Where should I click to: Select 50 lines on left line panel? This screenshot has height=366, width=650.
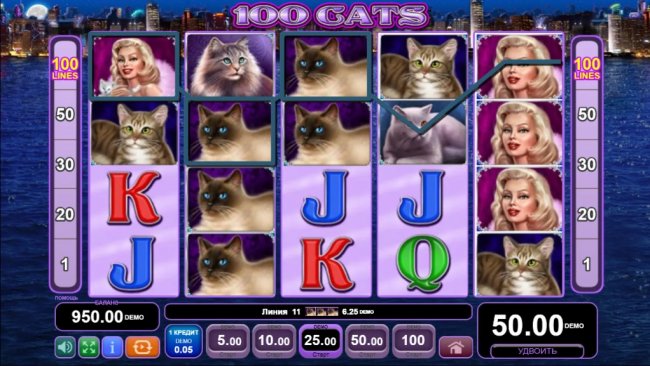coord(65,114)
